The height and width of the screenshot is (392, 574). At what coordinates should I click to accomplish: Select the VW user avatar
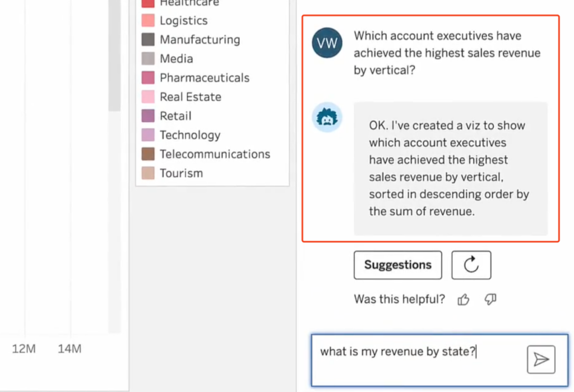(327, 43)
